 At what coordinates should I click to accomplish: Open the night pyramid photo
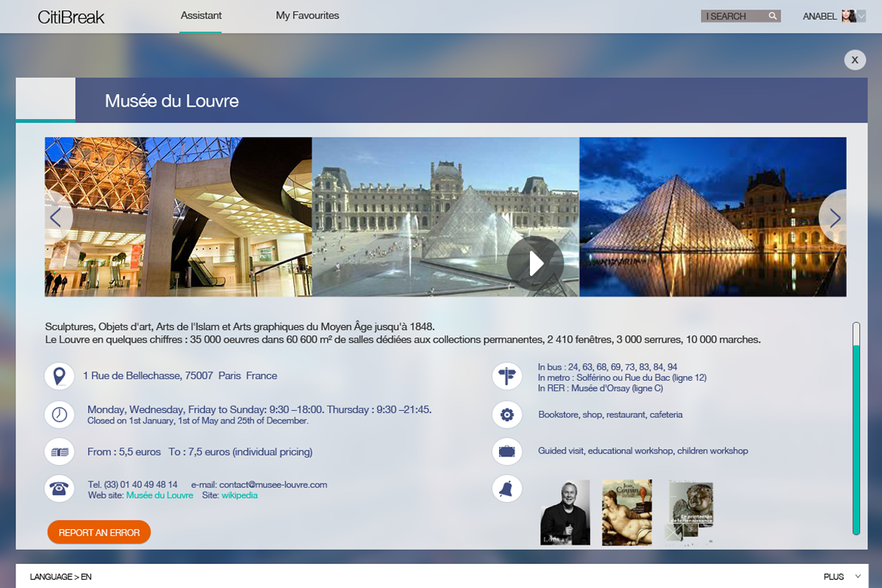(713, 217)
